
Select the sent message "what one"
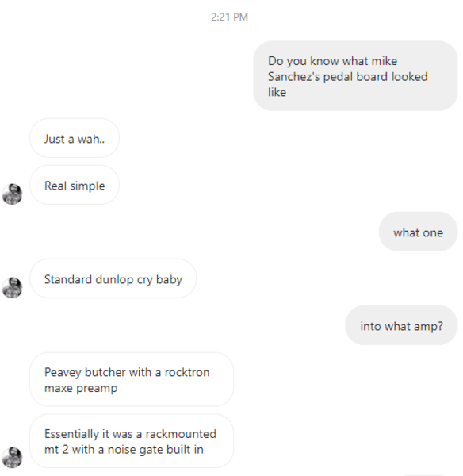click(418, 232)
